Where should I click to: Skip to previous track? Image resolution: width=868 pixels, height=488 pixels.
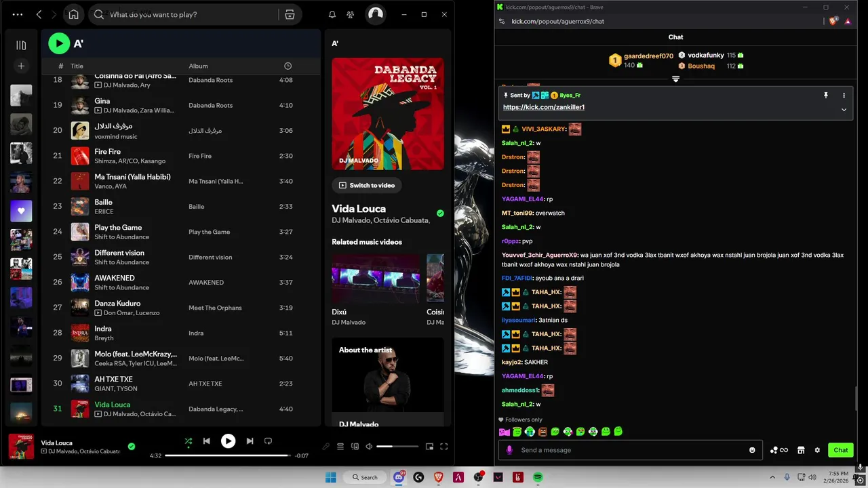(206, 441)
